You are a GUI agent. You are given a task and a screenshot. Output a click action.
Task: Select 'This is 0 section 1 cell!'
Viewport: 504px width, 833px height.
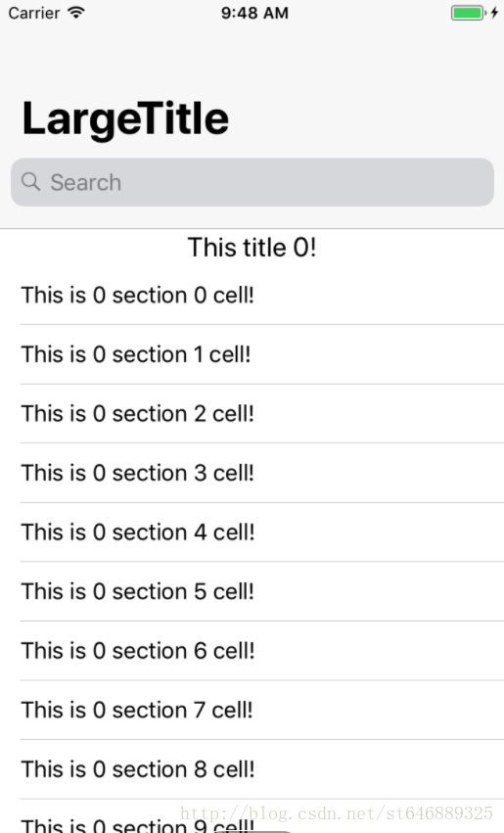(252, 354)
